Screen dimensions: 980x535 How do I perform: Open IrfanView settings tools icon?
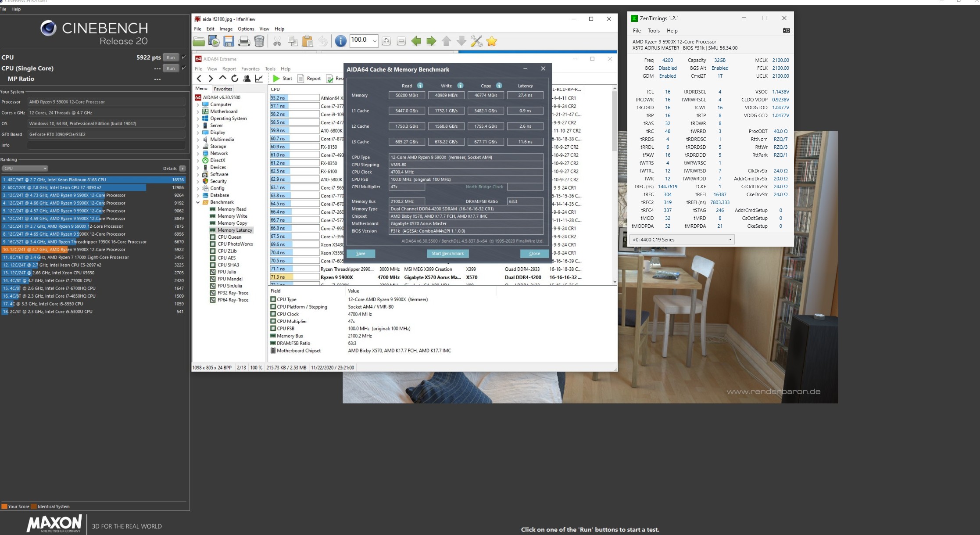click(476, 41)
